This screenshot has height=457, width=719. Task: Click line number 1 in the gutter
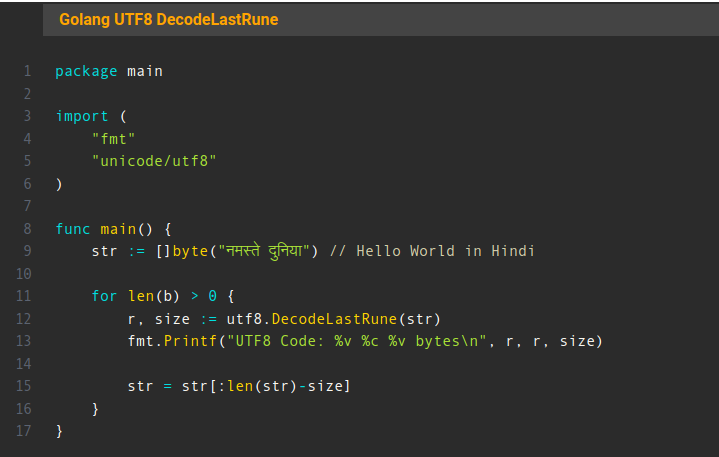pyautogui.click(x=27, y=71)
